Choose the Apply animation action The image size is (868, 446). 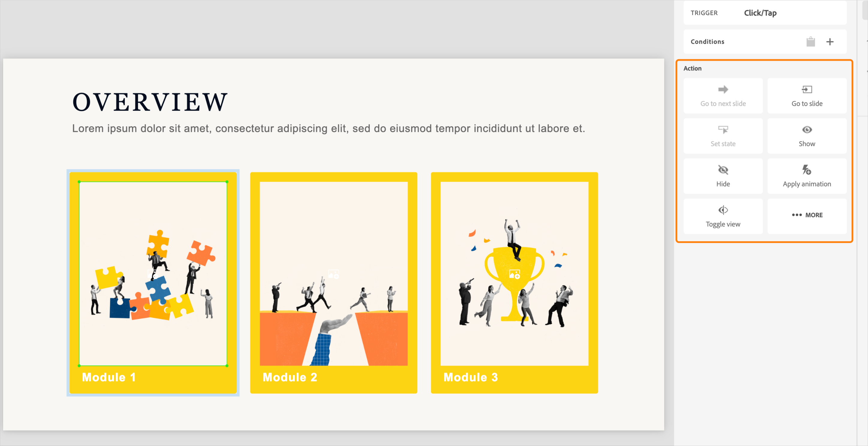(x=807, y=176)
